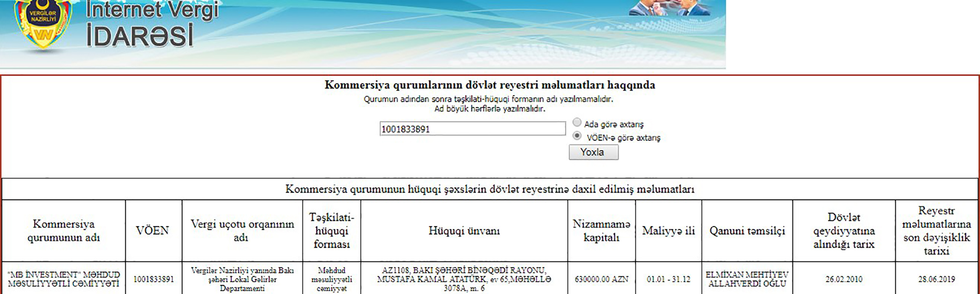
Task: Click the fiscal year cell '01.01 - 31.12'
Action: click(x=668, y=279)
